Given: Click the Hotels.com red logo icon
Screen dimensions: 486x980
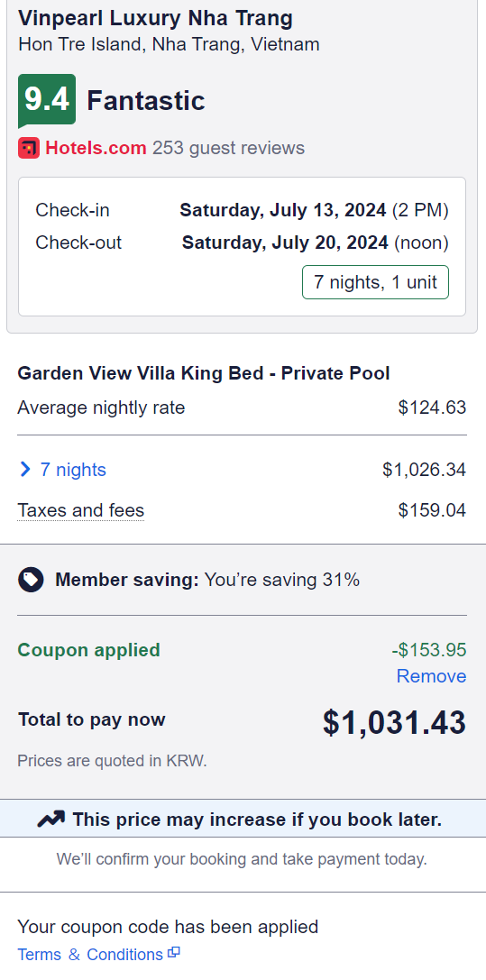Looking at the screenshot, I should pyautogui.click(x=29, y=148).
